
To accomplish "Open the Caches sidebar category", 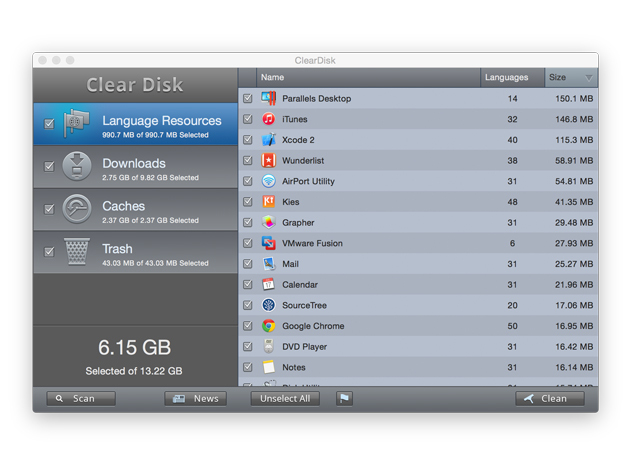I will [135, 209].
